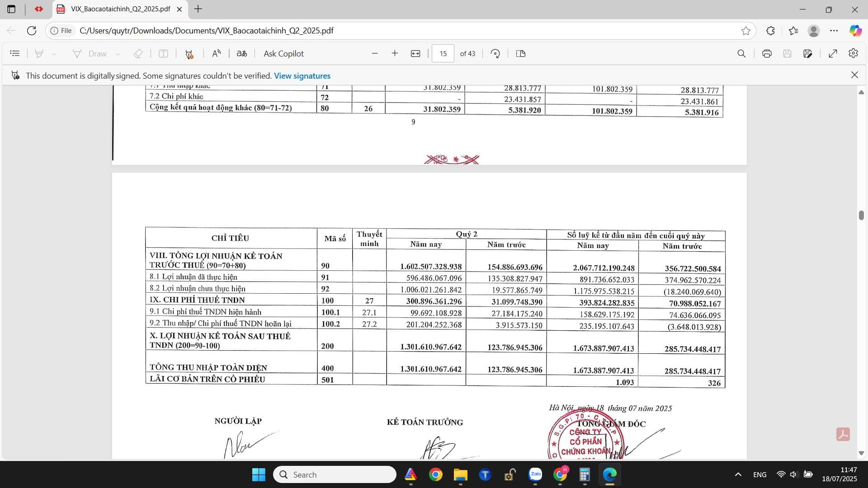Click the Read aloud icon
This screenshot has width=868, height=488.
tap(217, 53)
